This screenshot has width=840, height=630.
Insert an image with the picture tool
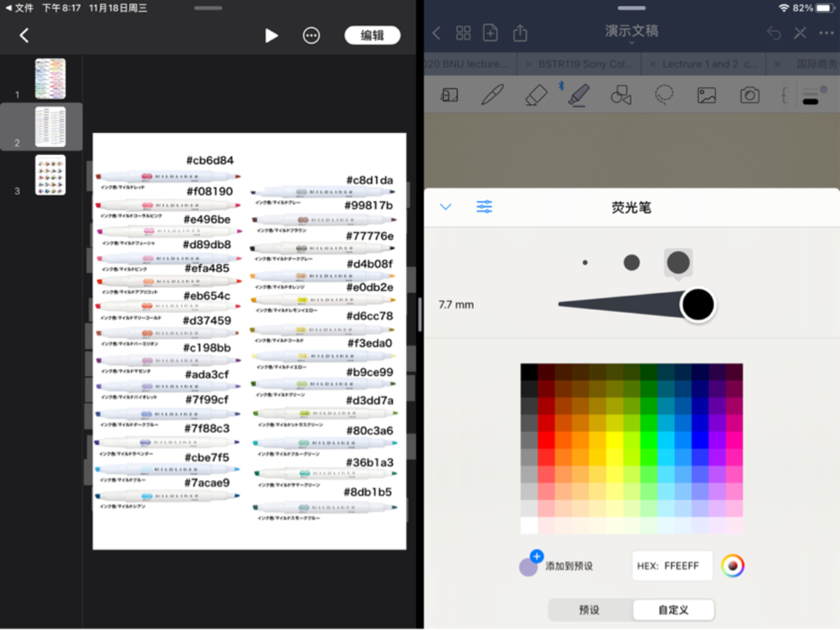click(x=706, y=95)
